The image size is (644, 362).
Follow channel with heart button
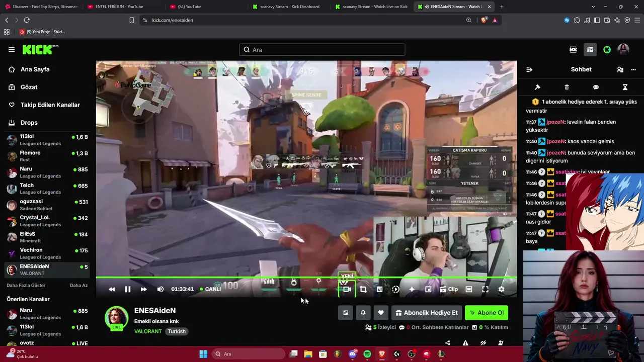(x=381, y=313)
